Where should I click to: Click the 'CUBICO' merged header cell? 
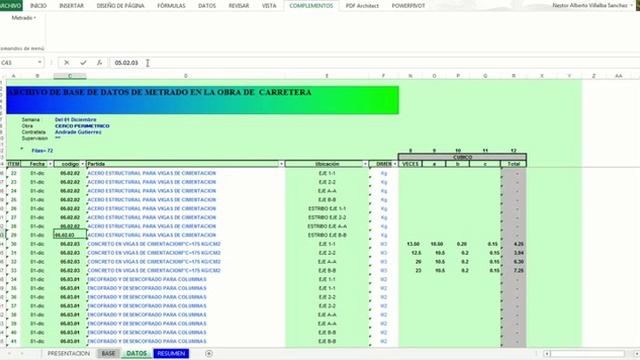pos(462,157)
